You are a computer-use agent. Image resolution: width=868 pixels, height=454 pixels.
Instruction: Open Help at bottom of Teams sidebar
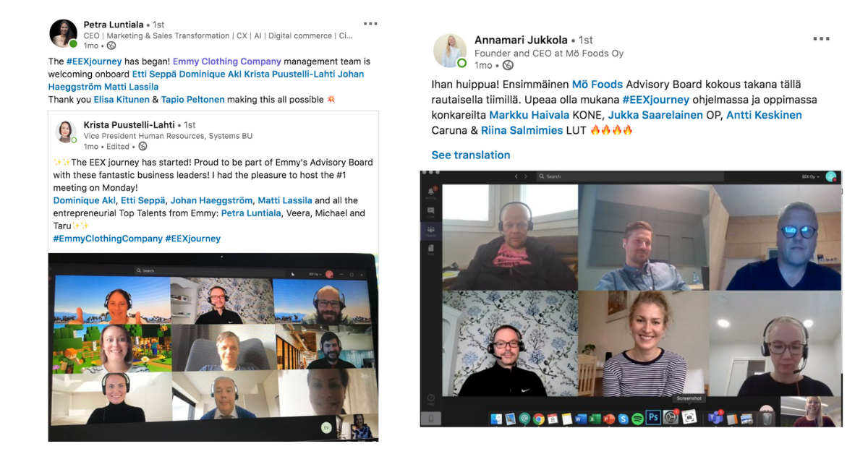coord(431,398)
